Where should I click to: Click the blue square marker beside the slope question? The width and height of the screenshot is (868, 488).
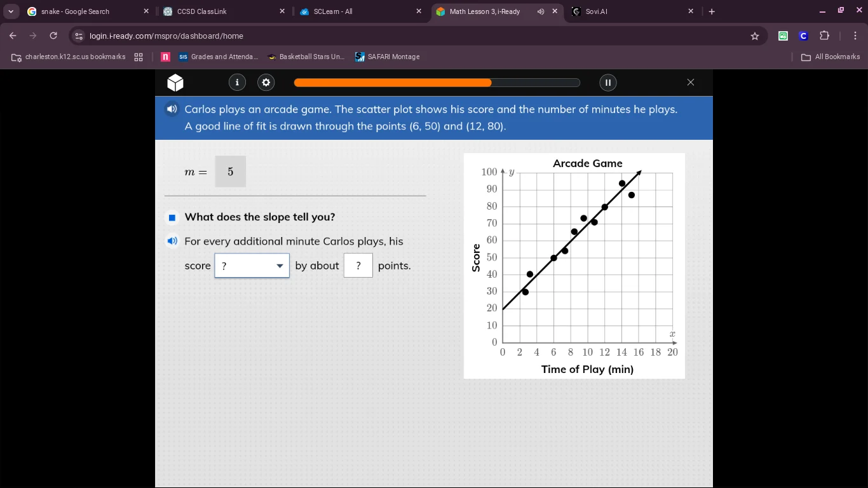[x=172, y=217]
